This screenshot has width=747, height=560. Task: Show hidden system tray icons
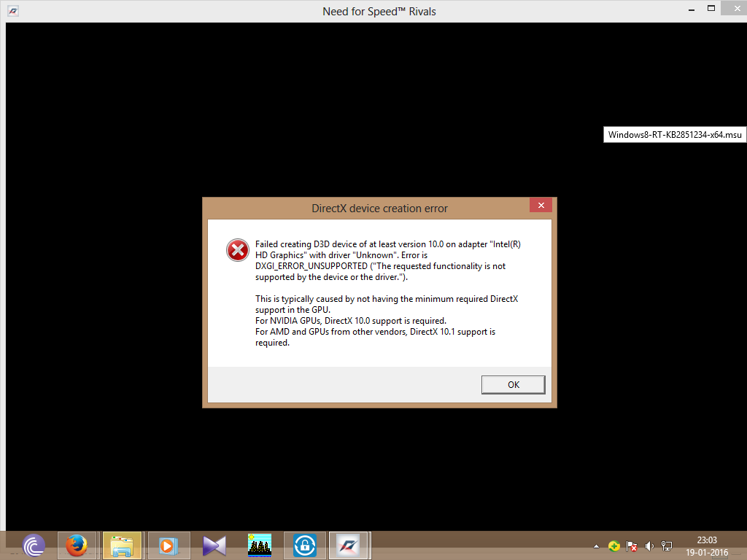coord(596,546)
